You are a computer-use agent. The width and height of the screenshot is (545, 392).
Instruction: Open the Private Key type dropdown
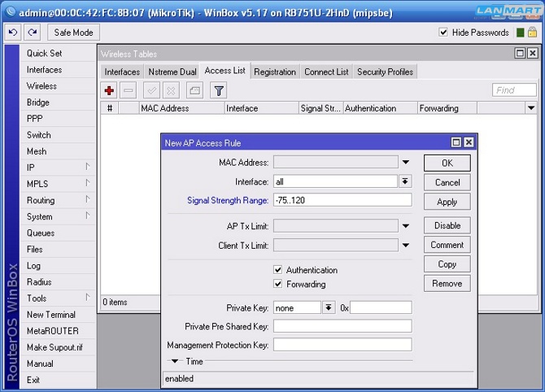pos(329,307)
